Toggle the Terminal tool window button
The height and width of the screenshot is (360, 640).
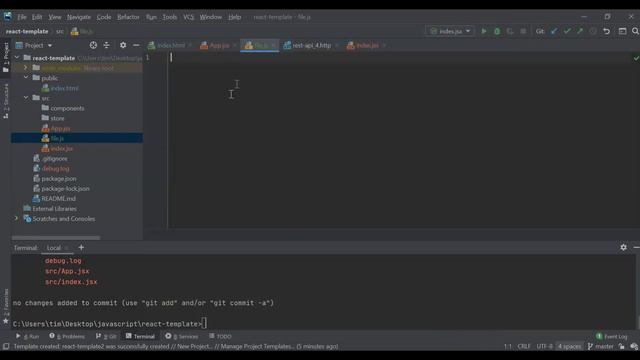pyautogui.click(x=140, y=336)
